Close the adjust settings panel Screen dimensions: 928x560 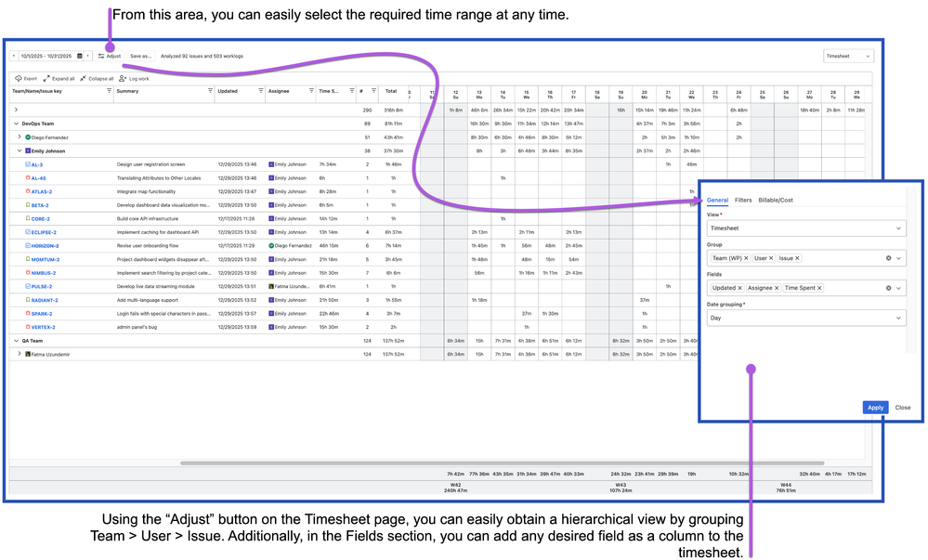(x=903, y=408)
